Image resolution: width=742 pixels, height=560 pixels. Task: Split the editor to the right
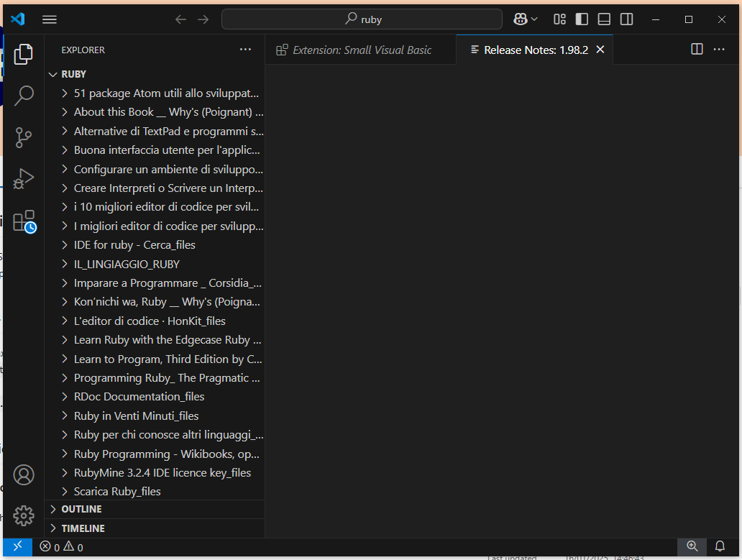(697, 49)
